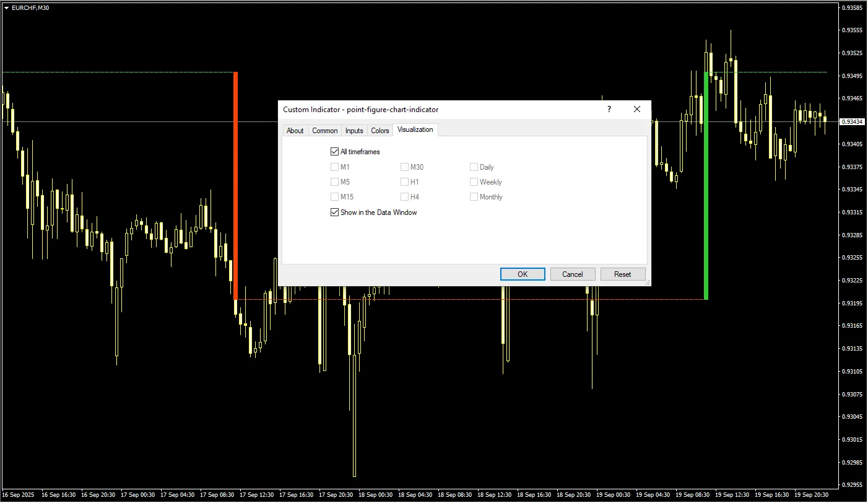
Task: Uncheck the All timeframes checkbox
Action: (x=335, y=152)
